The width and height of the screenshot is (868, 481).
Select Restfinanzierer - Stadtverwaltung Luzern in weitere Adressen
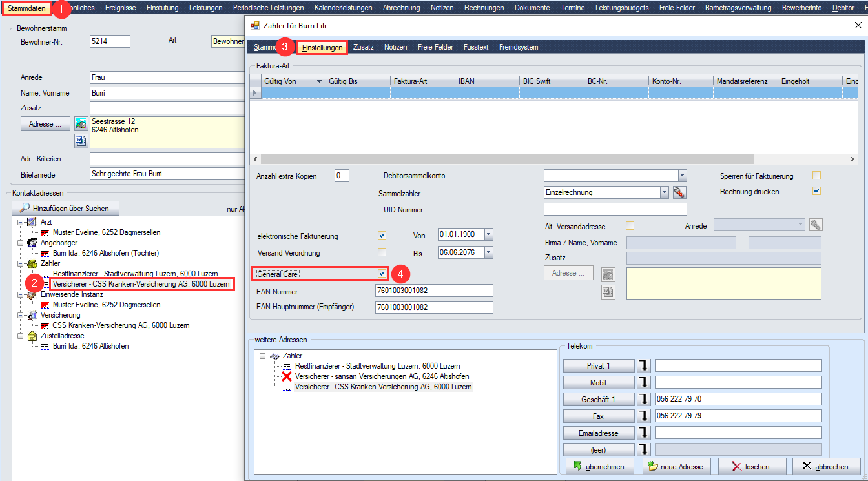tap(377, 366)
